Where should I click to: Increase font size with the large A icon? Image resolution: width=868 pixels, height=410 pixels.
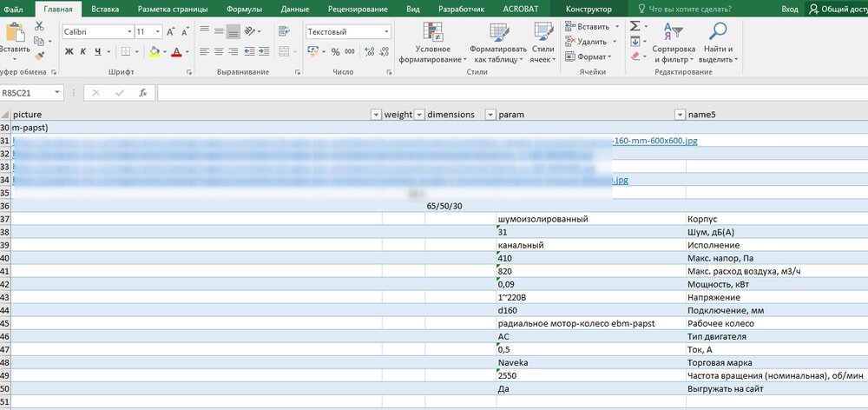[170, 32]
